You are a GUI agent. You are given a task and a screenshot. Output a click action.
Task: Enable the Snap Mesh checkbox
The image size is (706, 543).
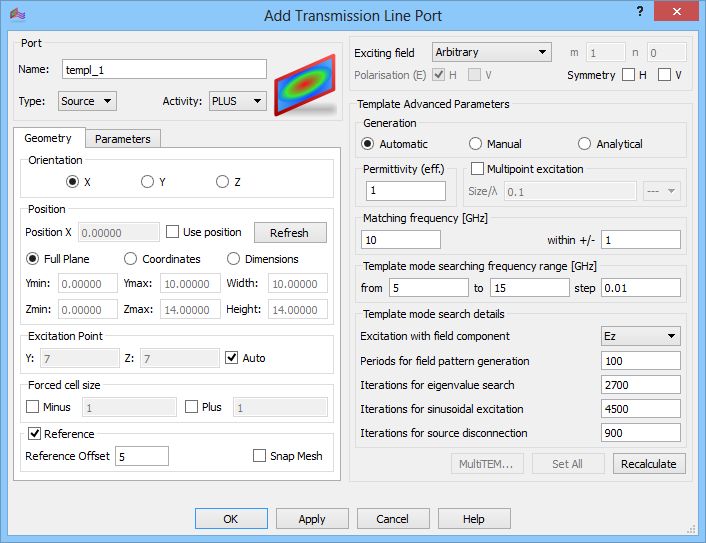coord(260,456)
